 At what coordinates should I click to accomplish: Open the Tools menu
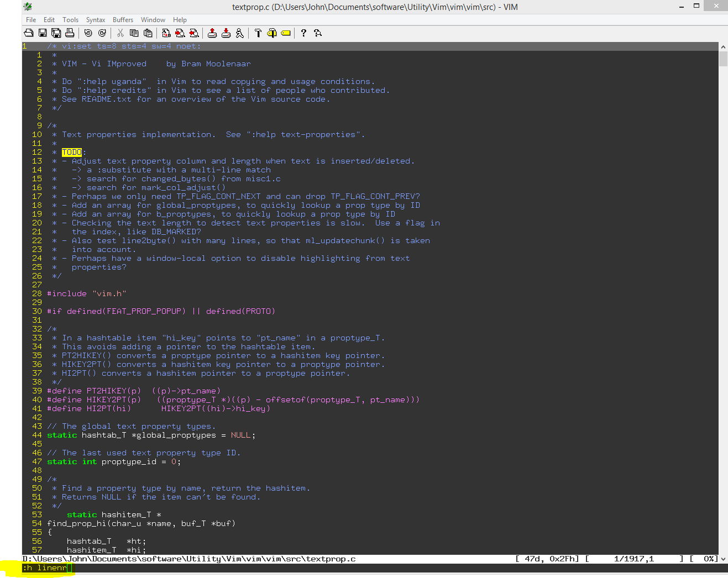[x=70, y=19]
